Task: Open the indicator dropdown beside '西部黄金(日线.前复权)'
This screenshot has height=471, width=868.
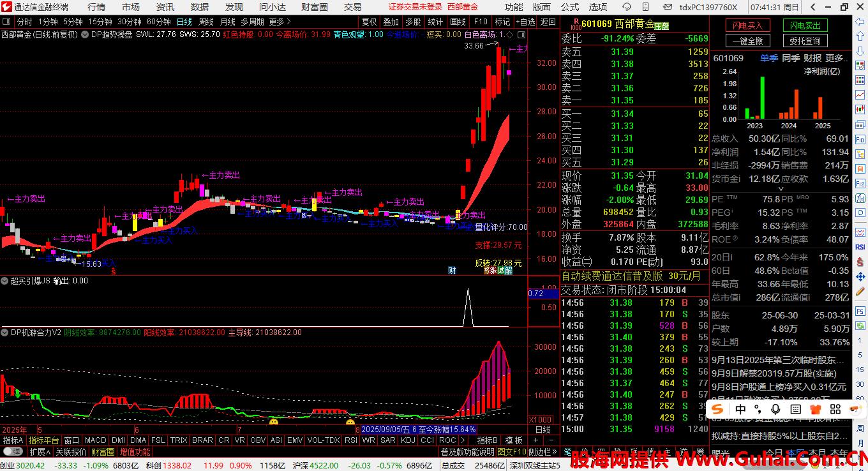Action: click(84, 34)
